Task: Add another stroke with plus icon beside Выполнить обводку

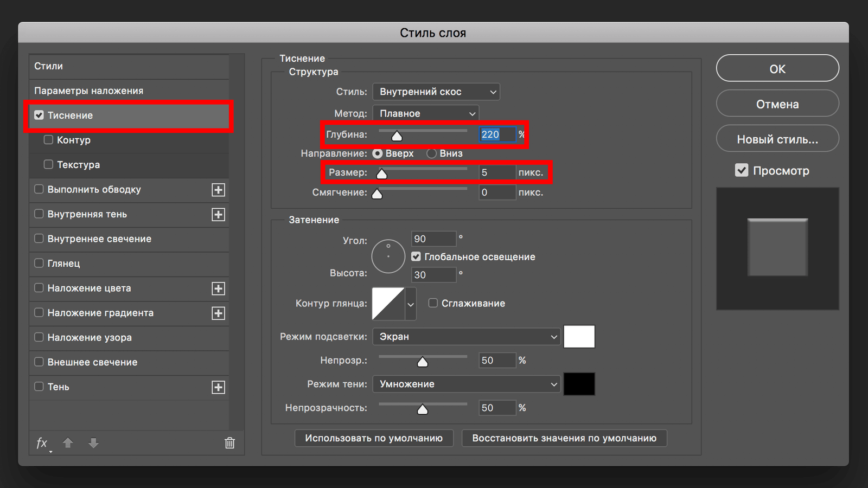Action: click(x=218, y=190)
